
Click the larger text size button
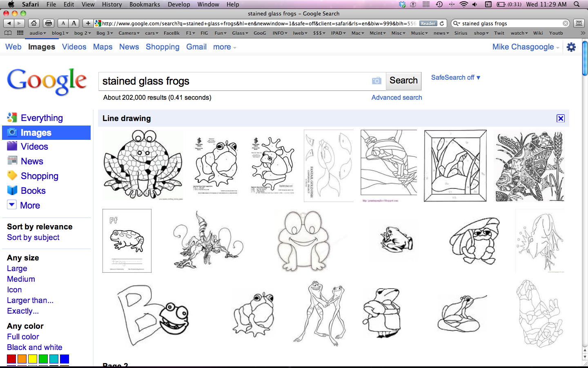[x=74, y=23]
